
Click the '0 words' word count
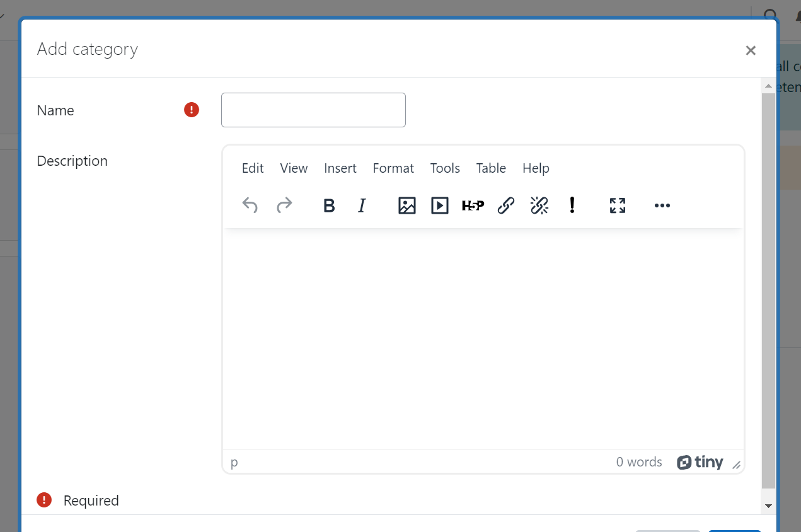[639, 462]
